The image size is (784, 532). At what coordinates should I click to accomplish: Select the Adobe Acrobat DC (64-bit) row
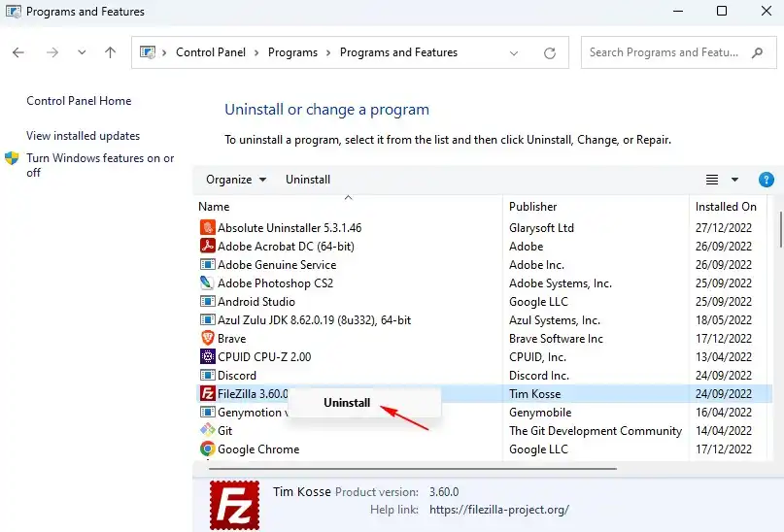(483, 247)
